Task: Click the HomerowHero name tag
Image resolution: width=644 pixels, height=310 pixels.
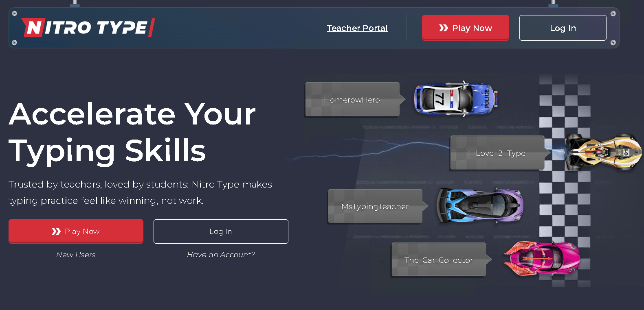Action: pyautogui.click(x=352, y=100)
